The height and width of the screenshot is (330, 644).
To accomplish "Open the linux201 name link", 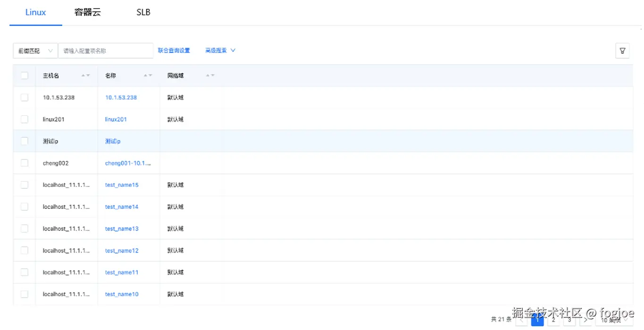I will coord(116,119).
